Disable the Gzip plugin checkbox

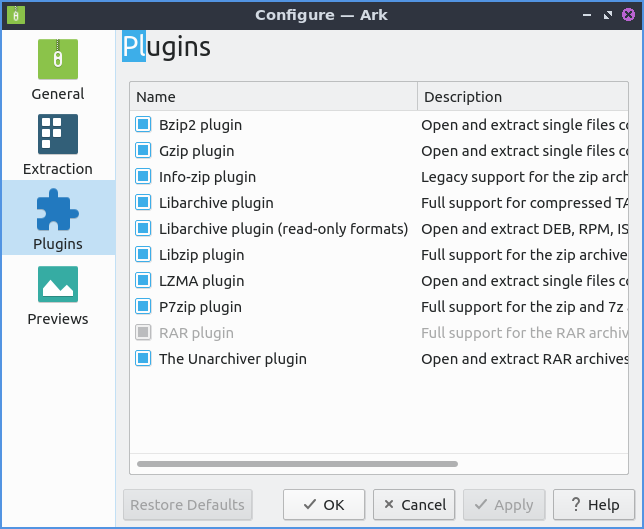point(143,151)
